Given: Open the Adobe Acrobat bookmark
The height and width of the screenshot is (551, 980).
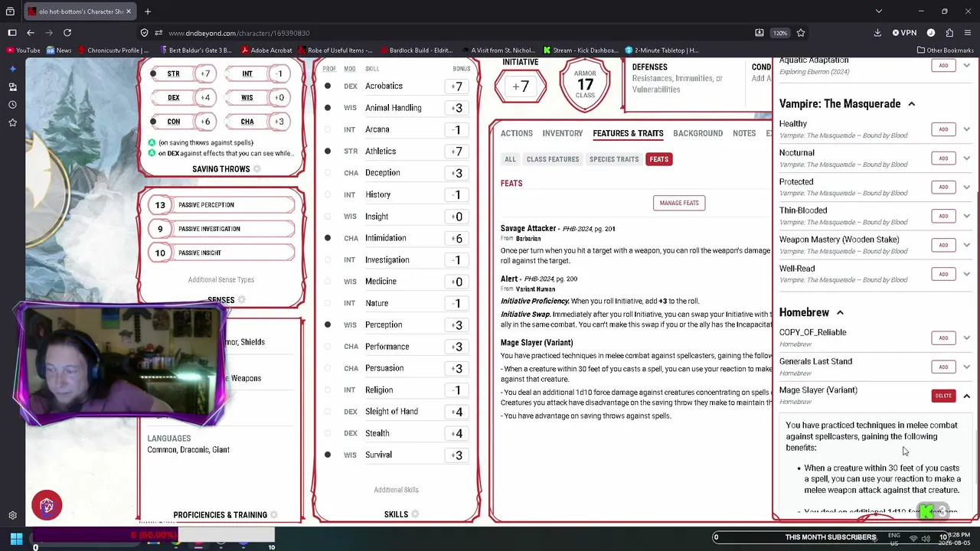Looking at the screenshot, I should [x=266, y=51].
